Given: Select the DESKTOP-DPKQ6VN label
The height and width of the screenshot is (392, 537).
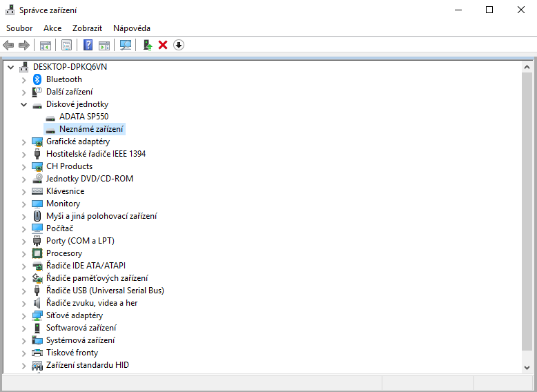Looking at the screenshot, I should point(70,67).
